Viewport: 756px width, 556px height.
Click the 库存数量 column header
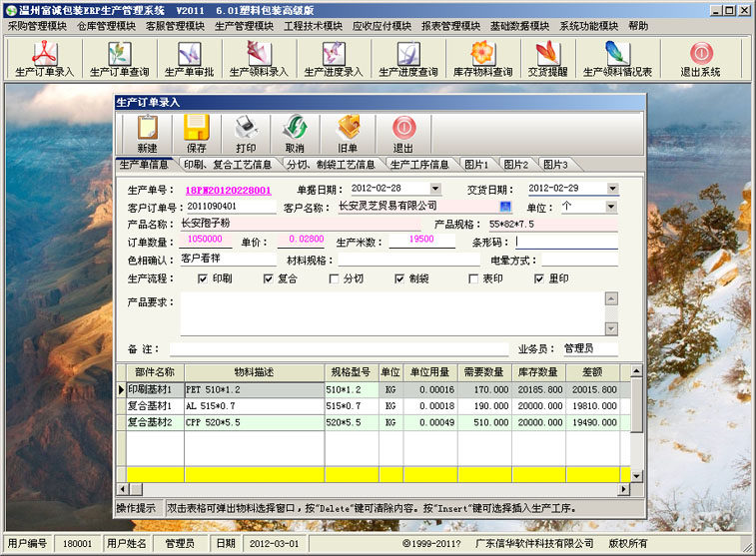(538, 372)
